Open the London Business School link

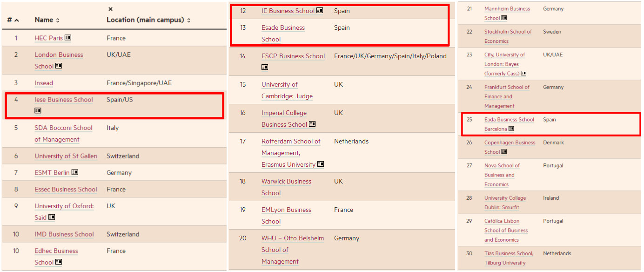pyautogui.click(x=59, y=60)
